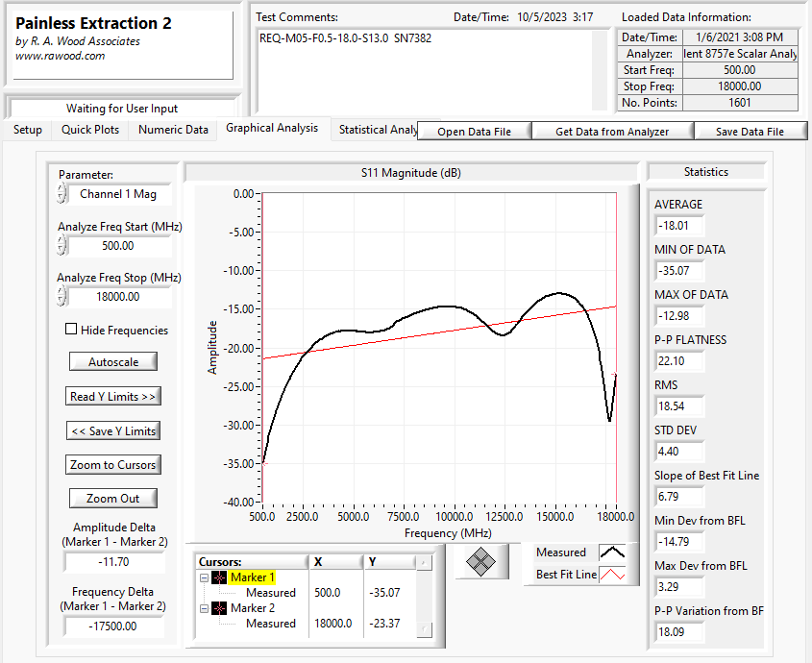Click the Start Freq value 500.00 in Loaded Data
This screenshot has height=663, width=812.
[740, 70]
